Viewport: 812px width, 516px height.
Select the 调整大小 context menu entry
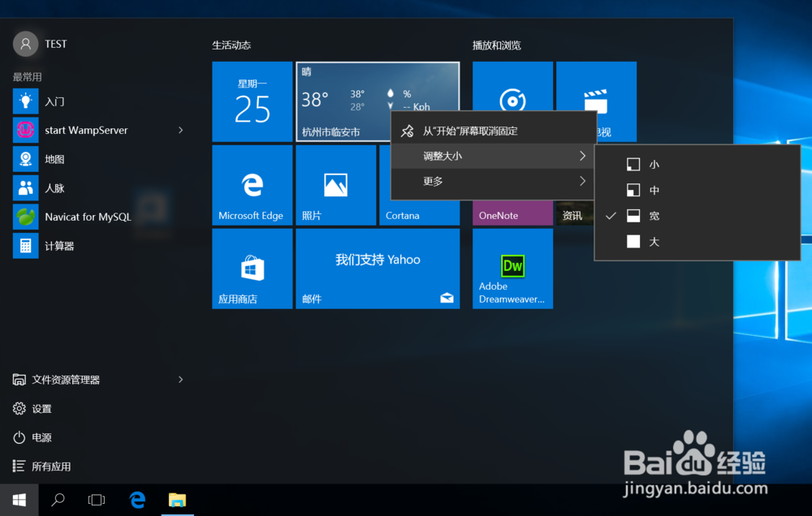coord(492,156)
